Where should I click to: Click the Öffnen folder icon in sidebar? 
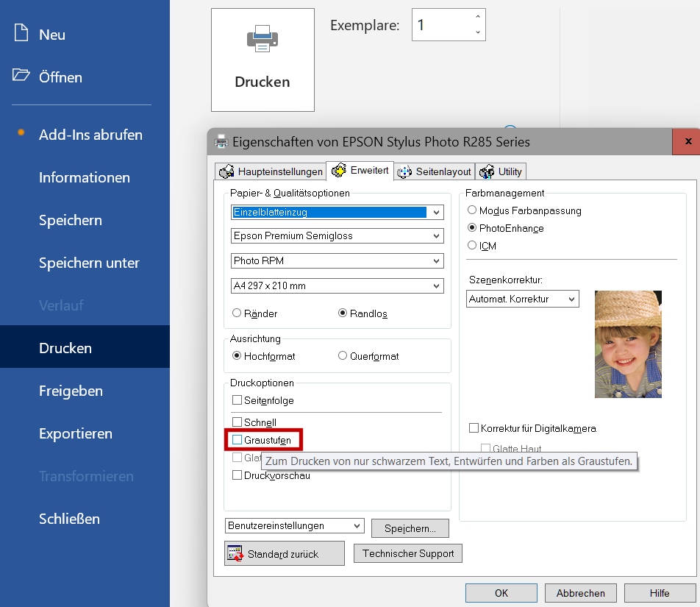point(21,74)
